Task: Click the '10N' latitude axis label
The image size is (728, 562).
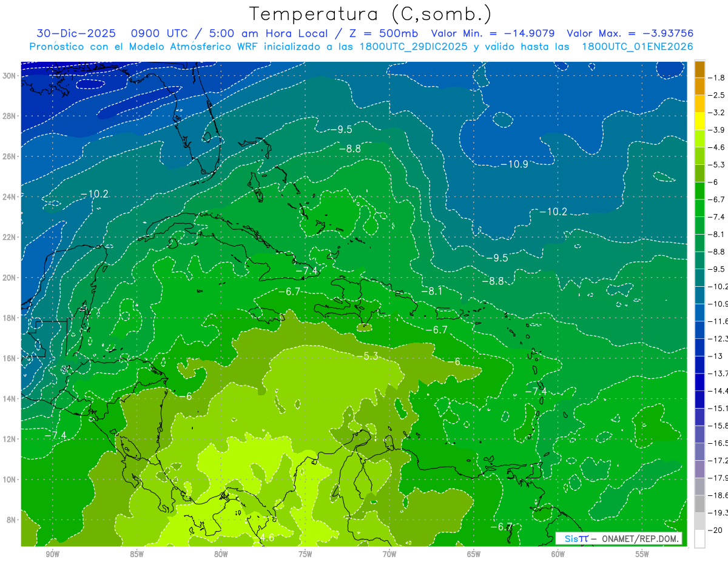Action: (x=10, y=480)
